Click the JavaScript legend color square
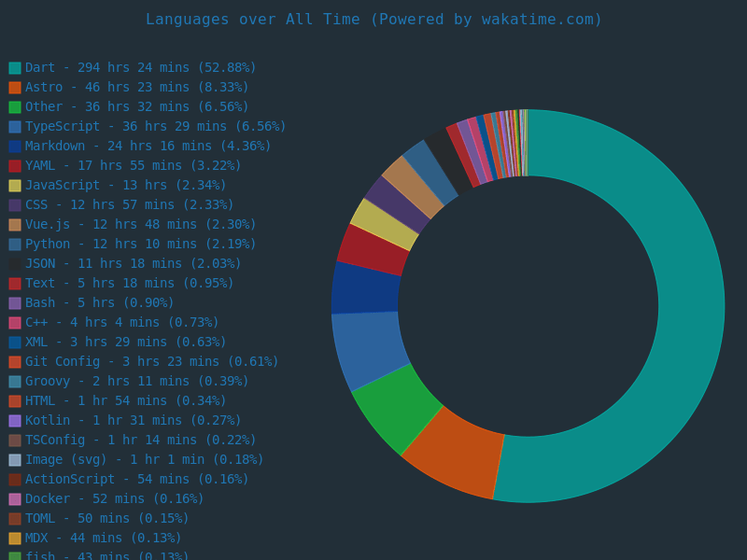This screenshot has width=747, height=560. 15,186
